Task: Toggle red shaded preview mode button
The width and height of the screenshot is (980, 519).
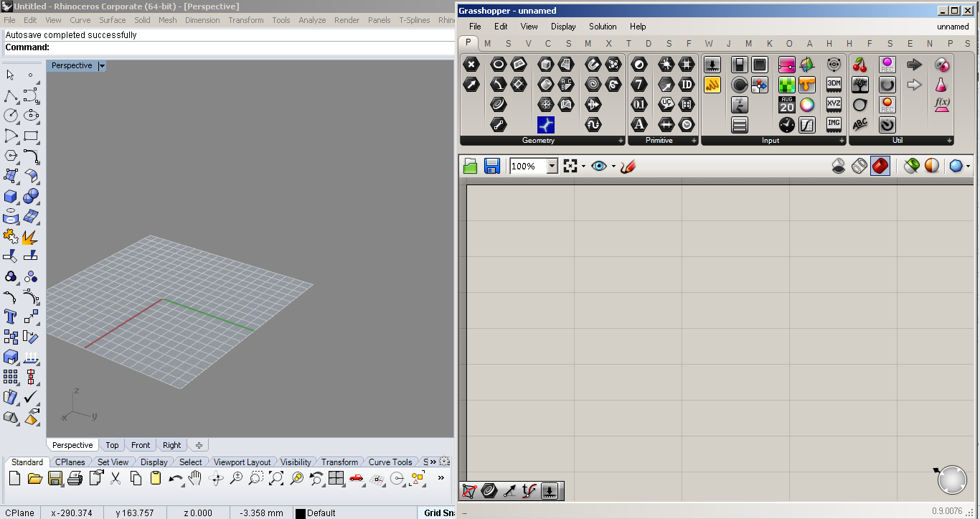Action: [x=880, y=166]
